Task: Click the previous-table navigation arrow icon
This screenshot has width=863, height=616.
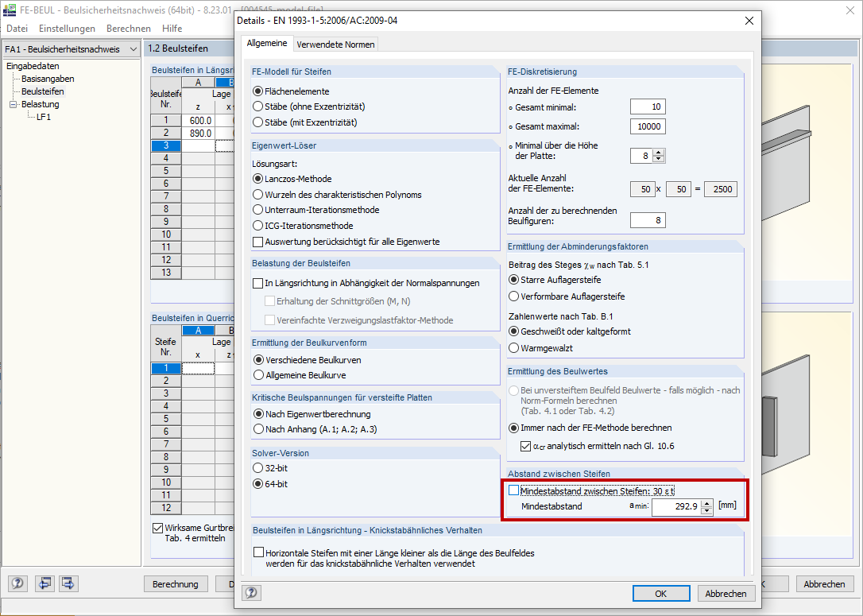Action: pyautogui.click(x=45, y=583)
